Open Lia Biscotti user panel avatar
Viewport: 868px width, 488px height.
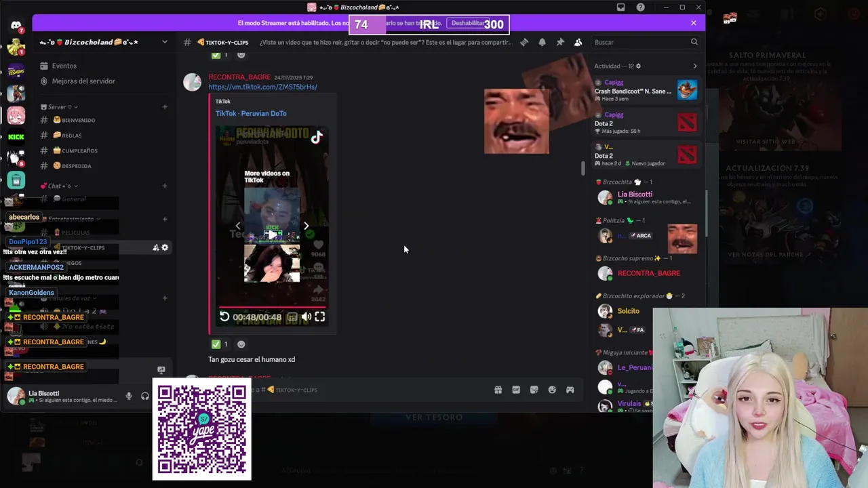(16, 396)
